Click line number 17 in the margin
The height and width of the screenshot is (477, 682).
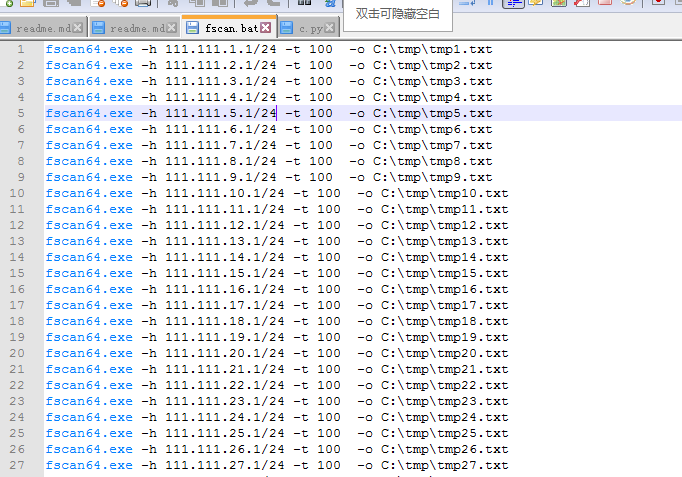point(17,305)
